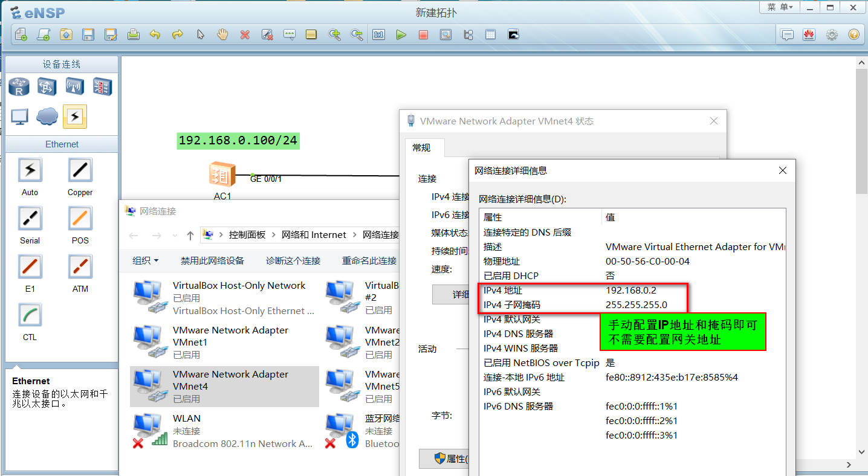Select the cloud device icon

point(47,116)
